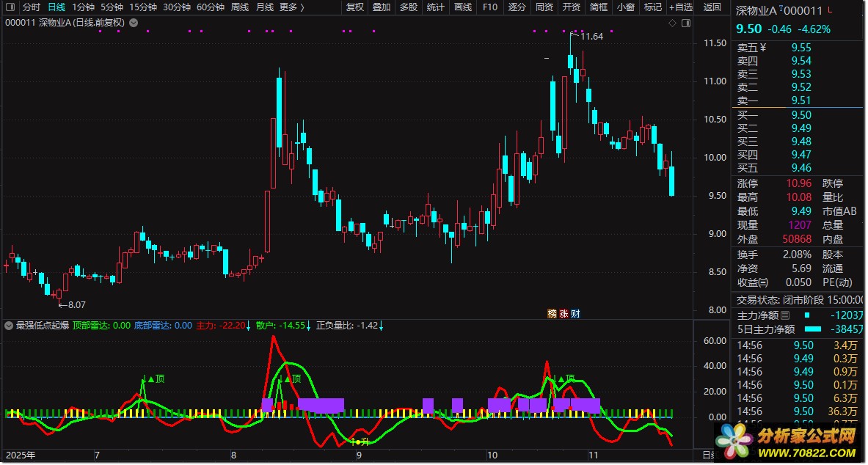Click the ¥ icon next to 卖五

[762, 48]
